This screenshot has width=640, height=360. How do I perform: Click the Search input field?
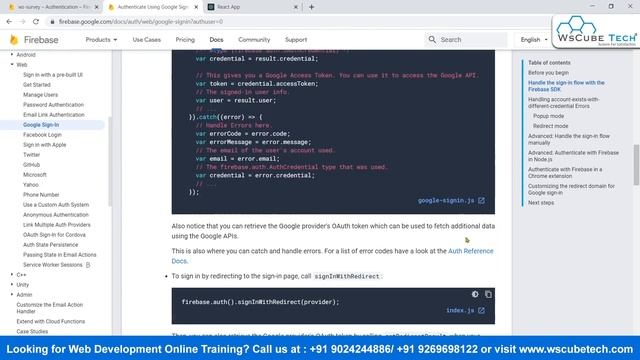[x=466, y=40]
